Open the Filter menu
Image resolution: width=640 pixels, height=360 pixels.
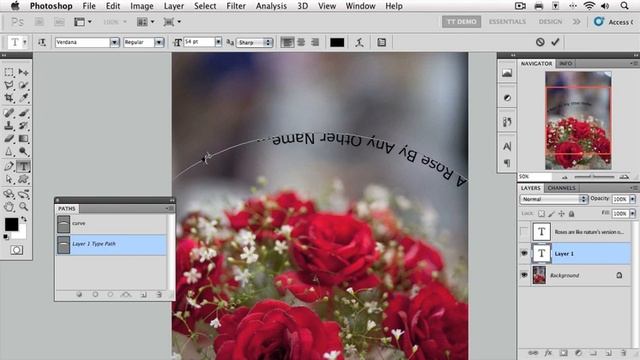236,6
